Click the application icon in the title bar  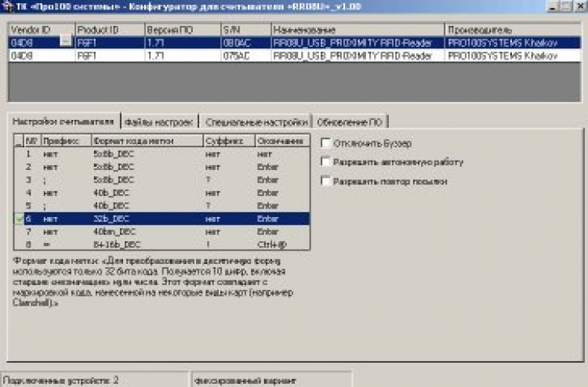coord(7,6)
